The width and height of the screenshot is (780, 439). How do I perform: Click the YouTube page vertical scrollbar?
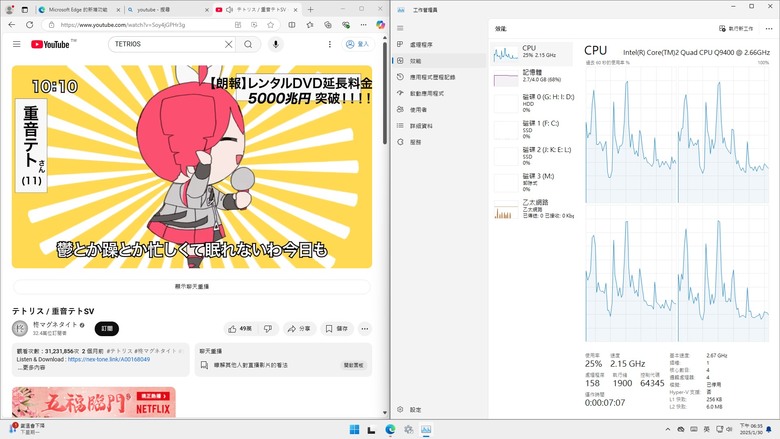pos(385,94)
